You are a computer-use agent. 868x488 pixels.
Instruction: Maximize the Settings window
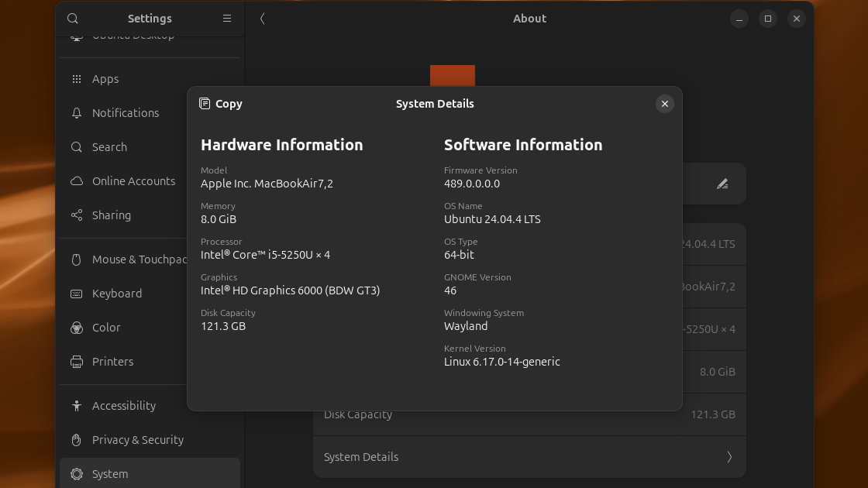(x=767, y=19)
